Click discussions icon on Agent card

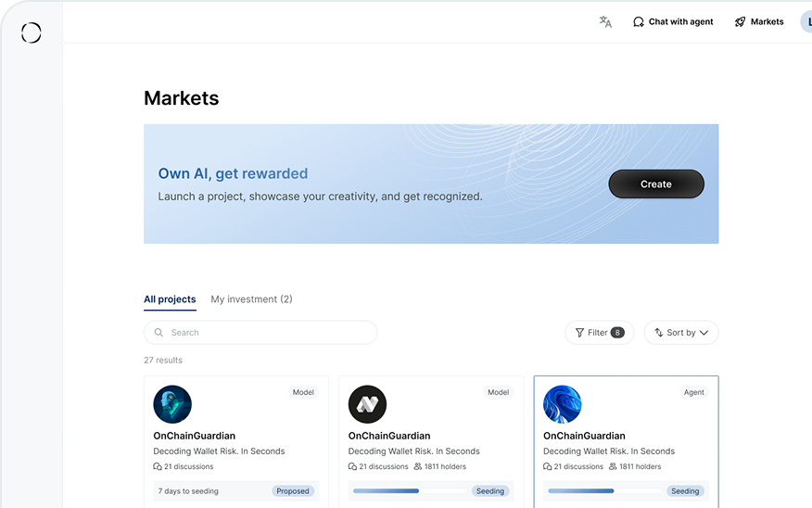548,466
